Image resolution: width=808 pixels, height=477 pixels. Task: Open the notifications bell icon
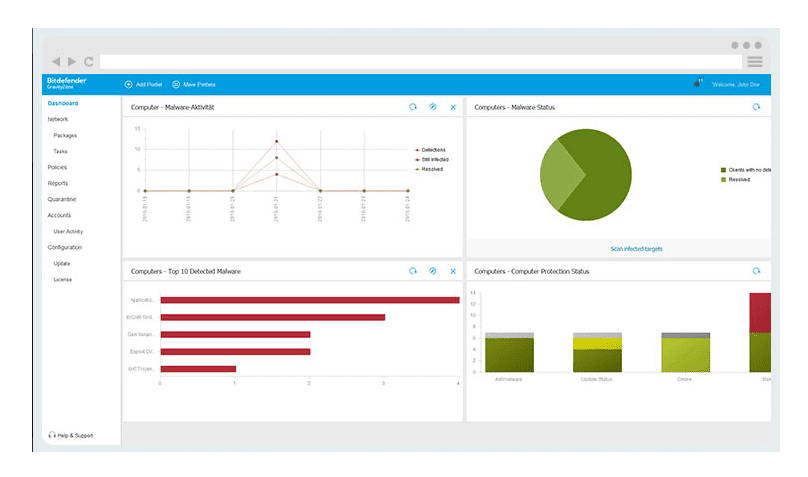(697, 84)
